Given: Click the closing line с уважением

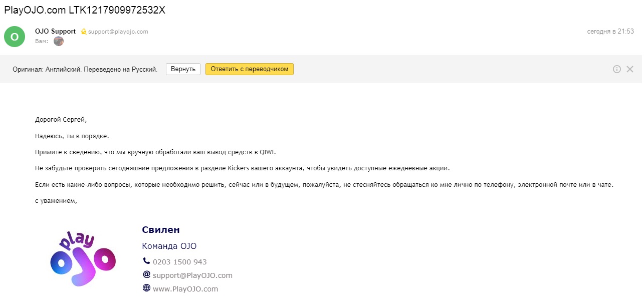Looking at the screenshot, I should pos(56,201).
